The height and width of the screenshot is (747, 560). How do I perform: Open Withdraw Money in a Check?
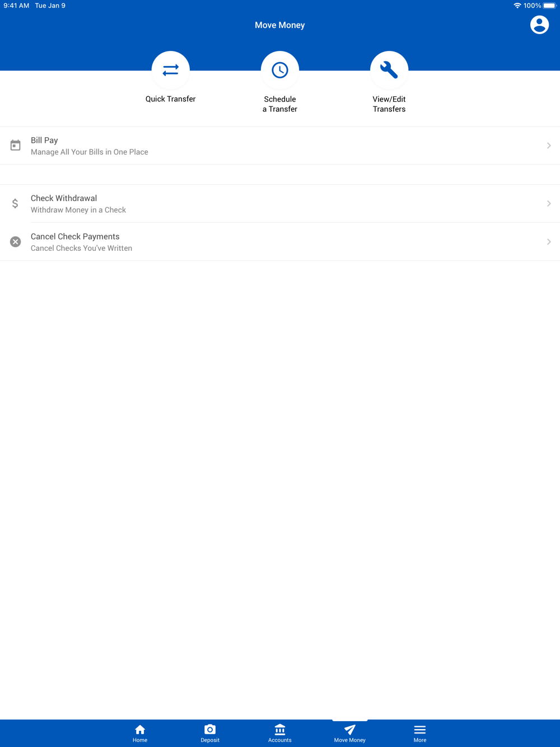click(x=78, y=210)
